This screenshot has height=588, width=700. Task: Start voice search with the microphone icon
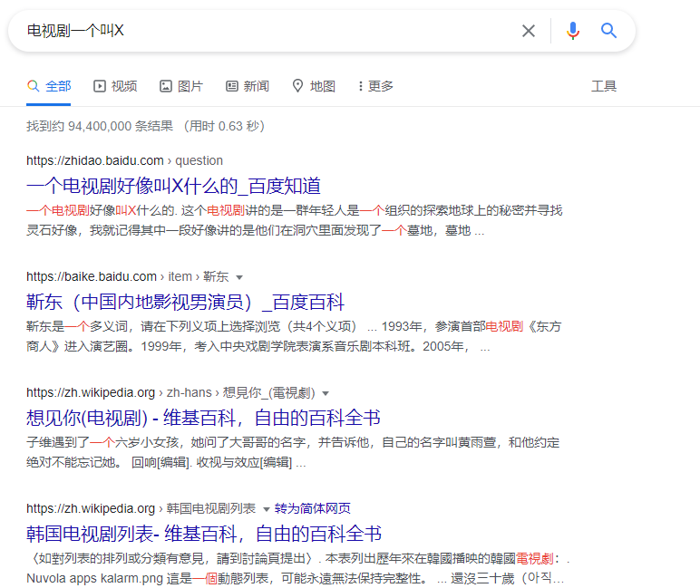click(573, 31)
